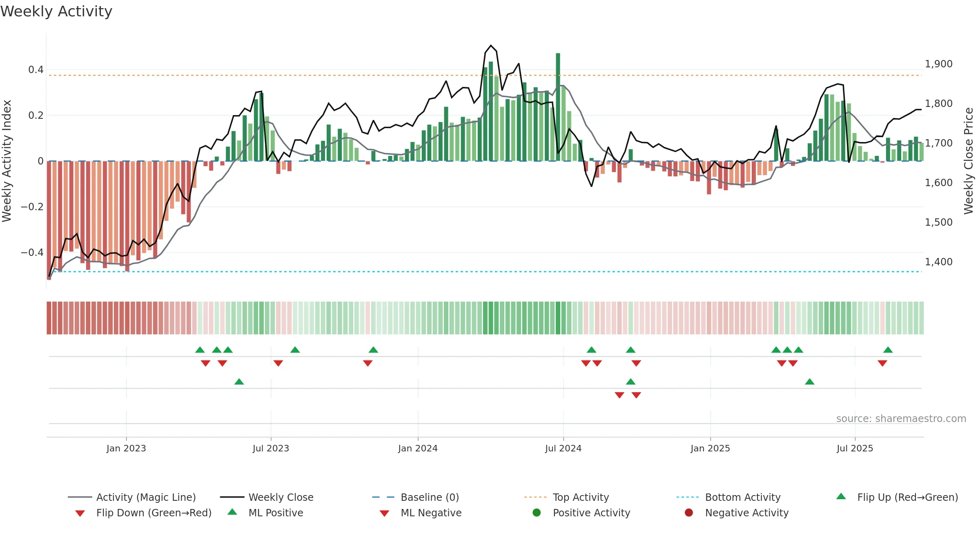Click the last flip-down marker after Jul 2025
The image size is (980, 551).
[x=882, y=363]
